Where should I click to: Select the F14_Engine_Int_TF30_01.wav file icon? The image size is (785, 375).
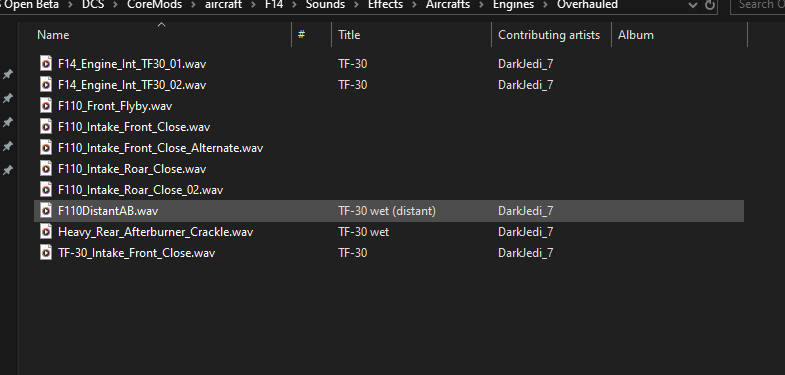pos(46,64)
